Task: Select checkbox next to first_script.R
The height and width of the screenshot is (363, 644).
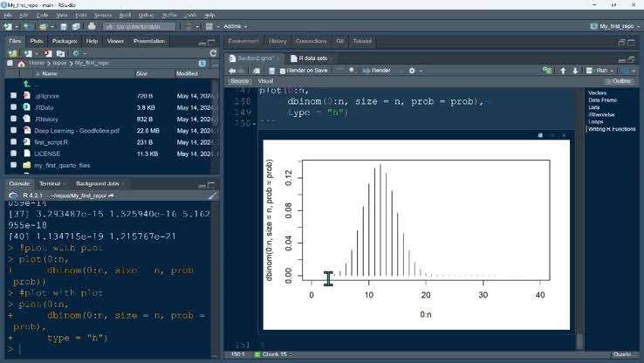Action: click(14, 141)
